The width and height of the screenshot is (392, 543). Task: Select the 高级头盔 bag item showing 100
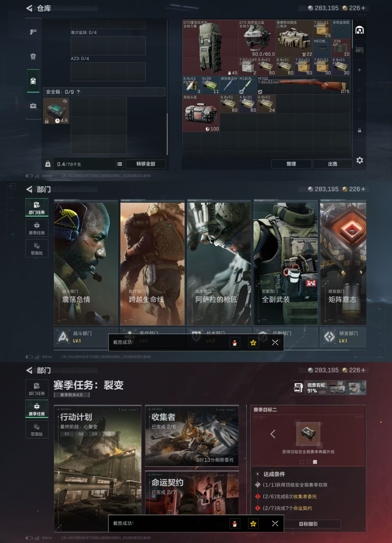coord(201,113)
